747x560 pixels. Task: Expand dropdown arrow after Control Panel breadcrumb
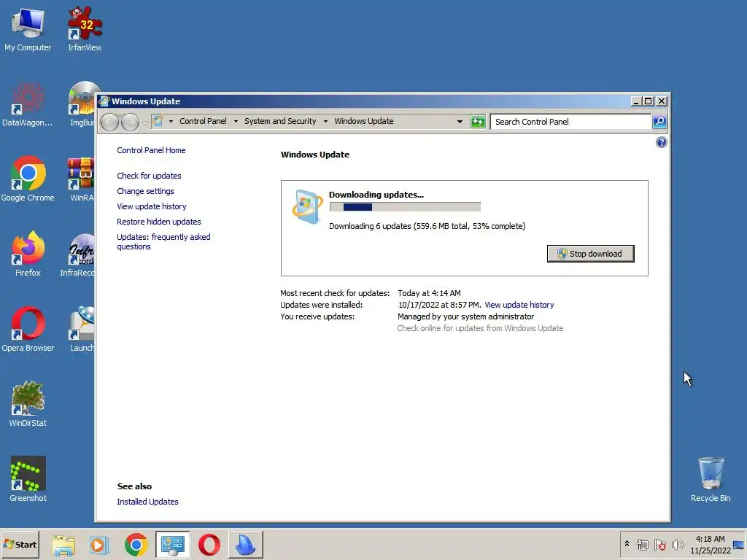[236, 122]
